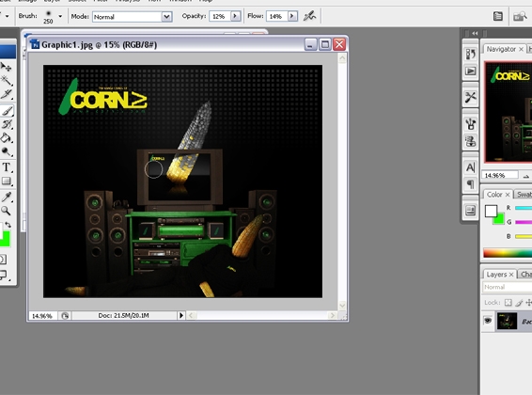Screen dimensions: 532x395
Task: Click the Opacity value field
Action: [220, 16]
